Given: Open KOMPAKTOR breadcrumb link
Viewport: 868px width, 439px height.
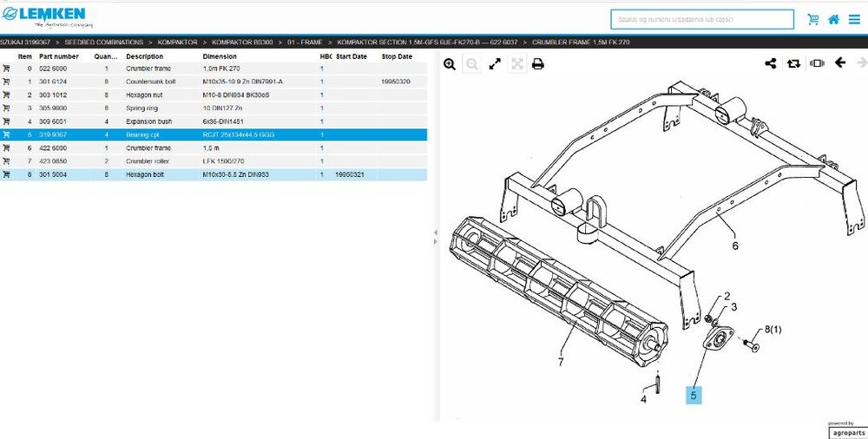Looking at the screenshot, I should [x=177, y=42].
